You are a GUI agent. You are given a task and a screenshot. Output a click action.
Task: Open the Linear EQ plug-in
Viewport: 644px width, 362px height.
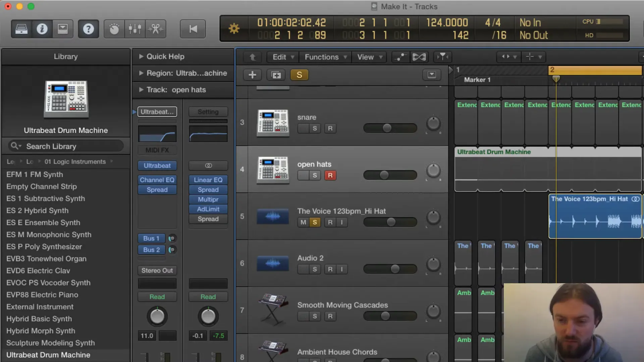click(208, 180)
